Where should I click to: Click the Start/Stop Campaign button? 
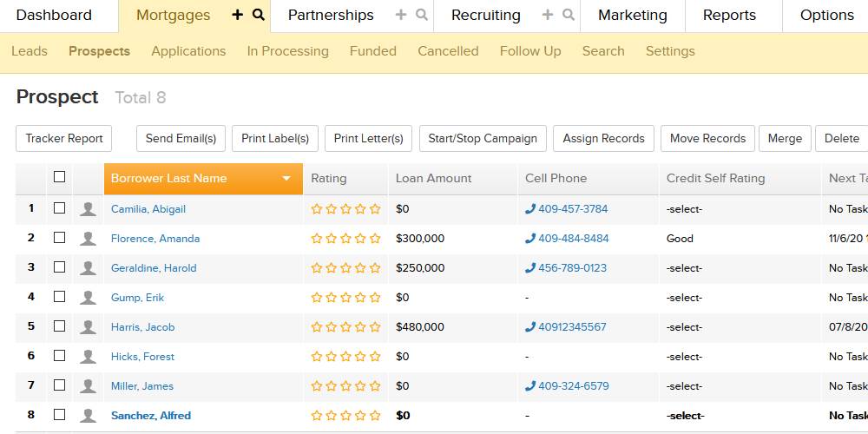[x=483, y=138]
